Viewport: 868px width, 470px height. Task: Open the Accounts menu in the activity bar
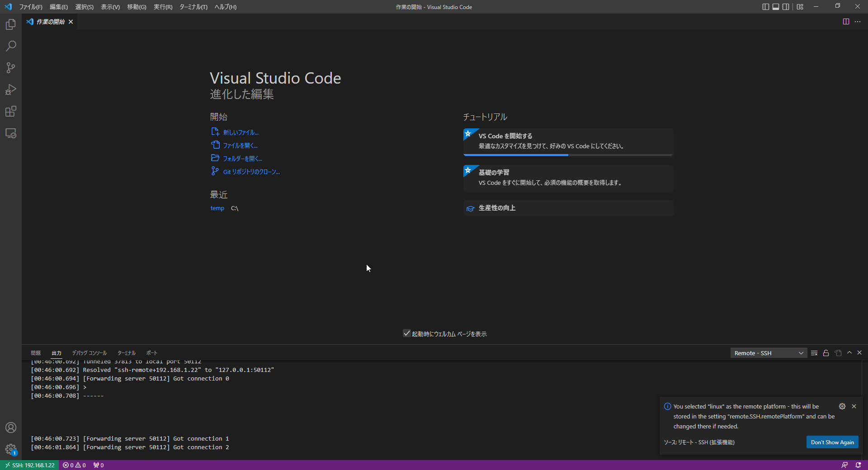(x=11, y=428)
